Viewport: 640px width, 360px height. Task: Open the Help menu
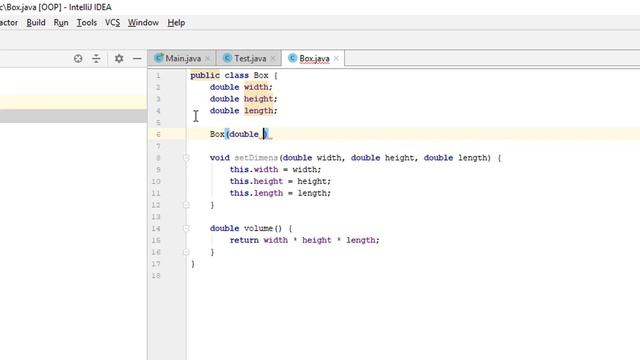pos(176,22)
